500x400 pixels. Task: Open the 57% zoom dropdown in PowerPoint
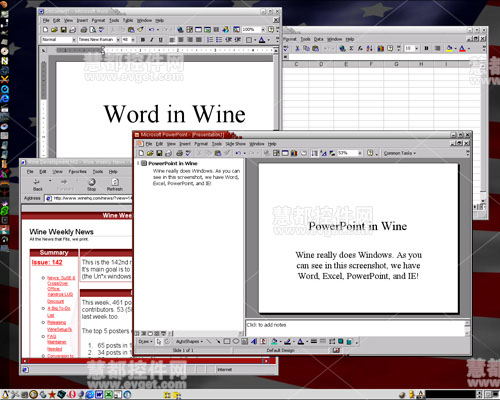(x=360, y=153)
